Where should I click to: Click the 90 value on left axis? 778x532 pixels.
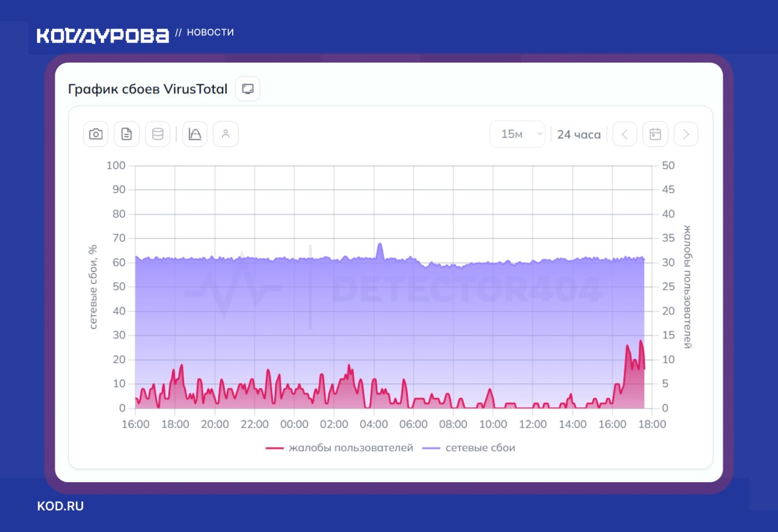(119, 190)
